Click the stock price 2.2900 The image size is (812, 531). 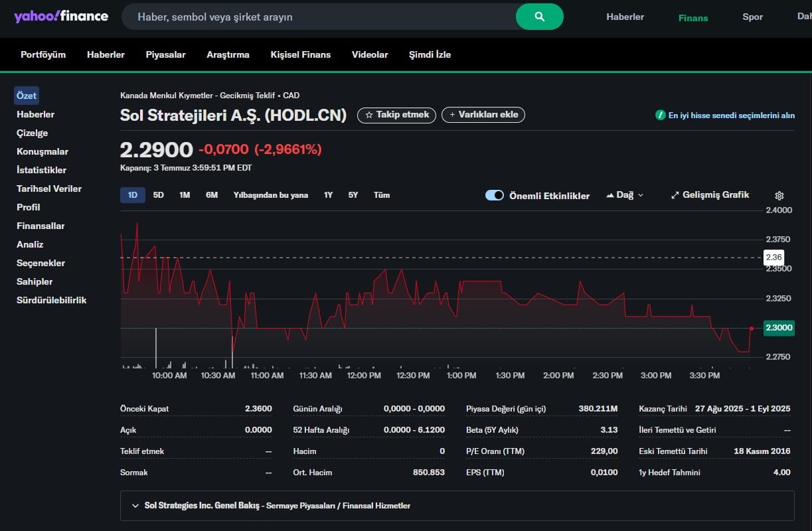click(x=156, y=150)
